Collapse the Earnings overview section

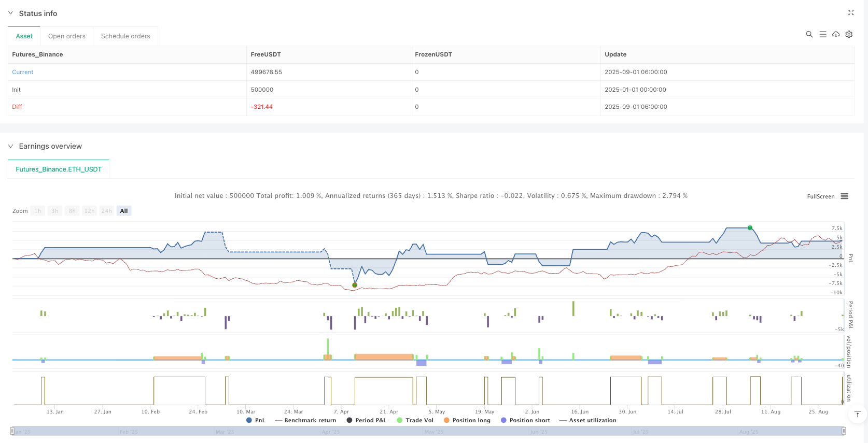pos(10,146)
